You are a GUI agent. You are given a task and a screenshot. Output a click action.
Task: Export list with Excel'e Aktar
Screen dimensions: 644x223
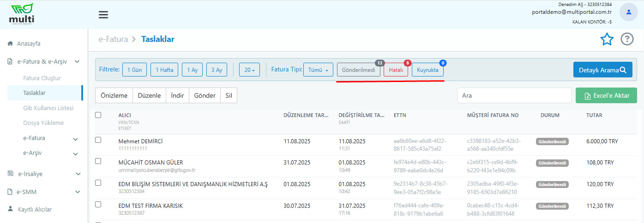pyautogui.click(x=606, y=96)
